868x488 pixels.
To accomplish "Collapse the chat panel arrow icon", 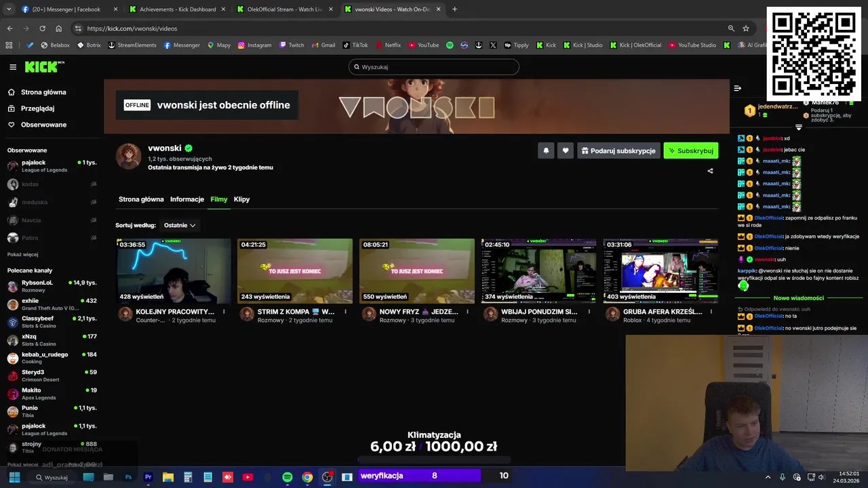I will [x=738, y=88].
